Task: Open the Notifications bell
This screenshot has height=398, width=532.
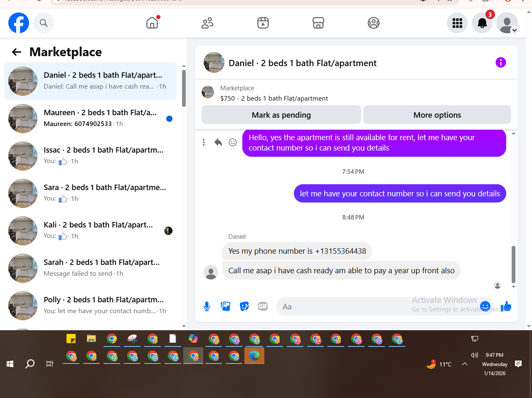Action: 482,23
